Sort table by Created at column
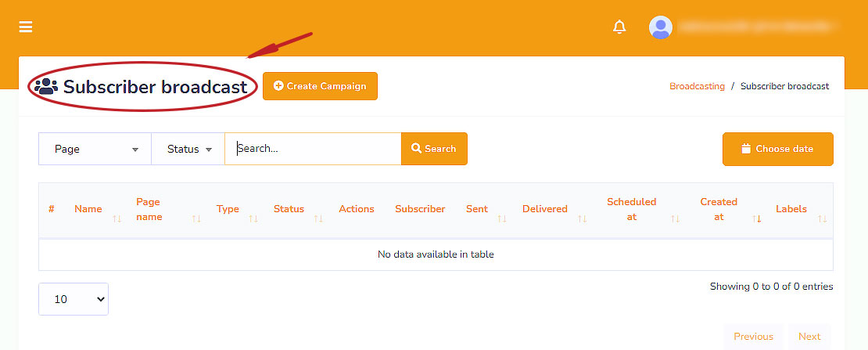This screenshot has height=350, width=868. pos(719,209)
